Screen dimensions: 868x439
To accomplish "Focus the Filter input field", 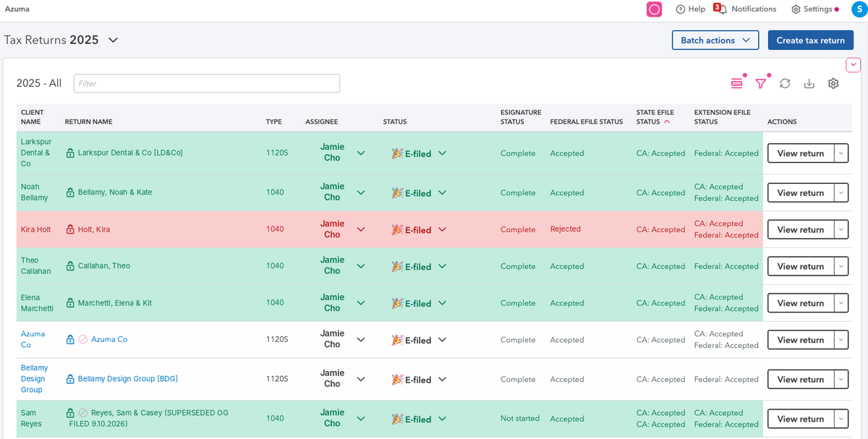I will coord(207,83).
